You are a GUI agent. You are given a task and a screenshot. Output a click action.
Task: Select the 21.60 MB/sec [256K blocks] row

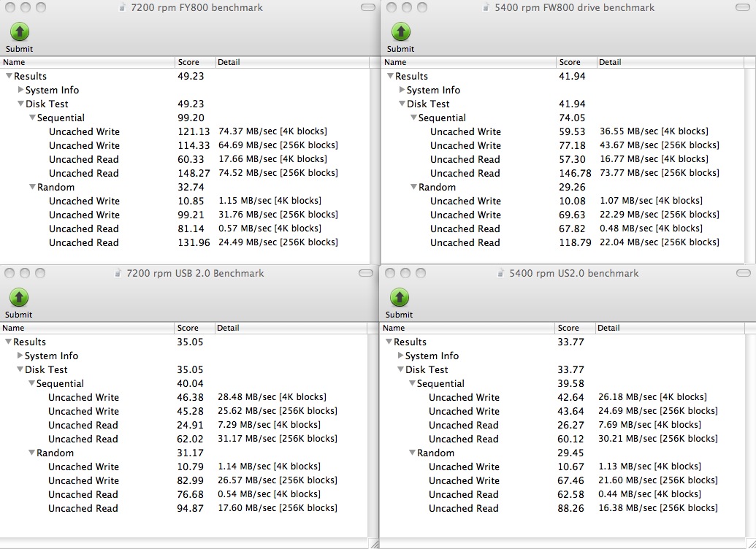(x=562, y=480)
